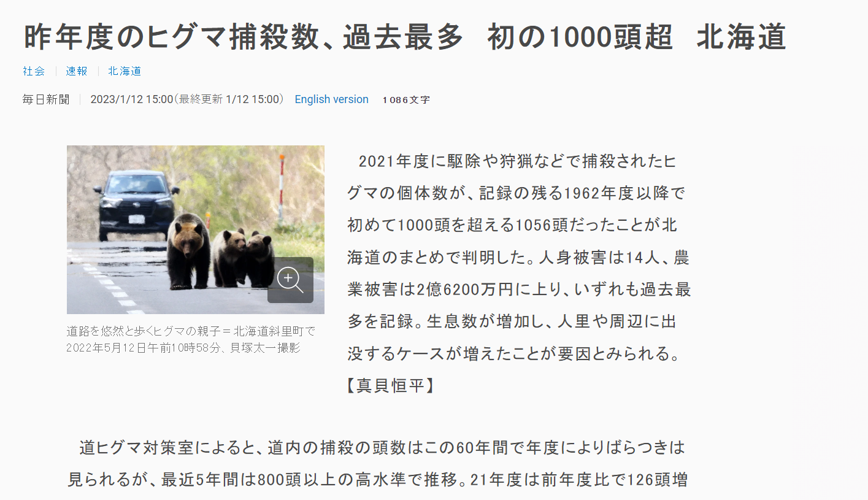
Task: Click the publish date 2023/1/12 15:00
Action: coord(131,99)
